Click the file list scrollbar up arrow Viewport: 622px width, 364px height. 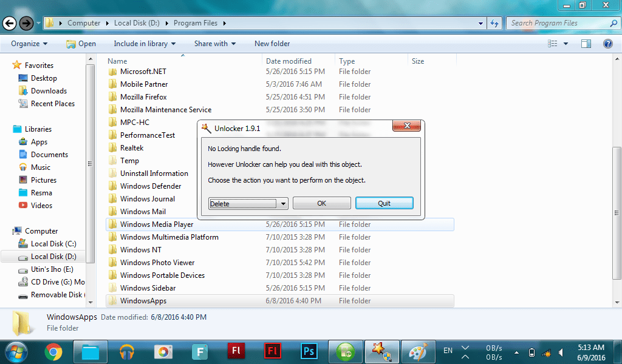click(617, 59)
